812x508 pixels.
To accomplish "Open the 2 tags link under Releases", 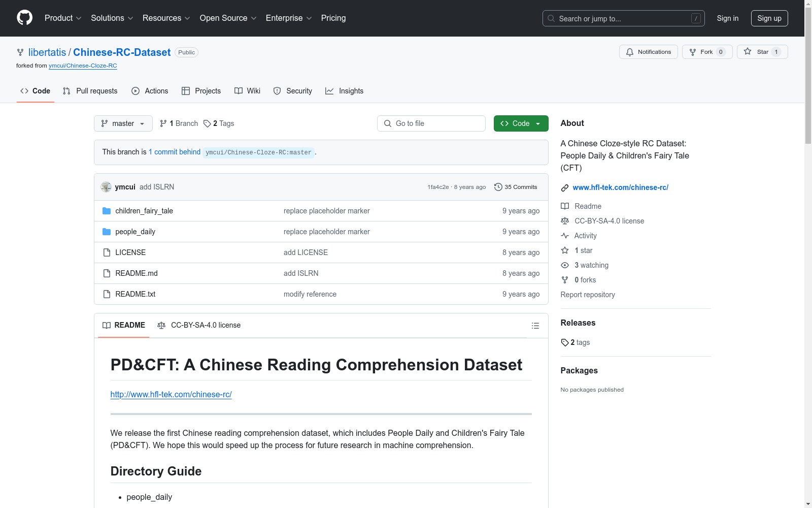I will coord(576,342).
